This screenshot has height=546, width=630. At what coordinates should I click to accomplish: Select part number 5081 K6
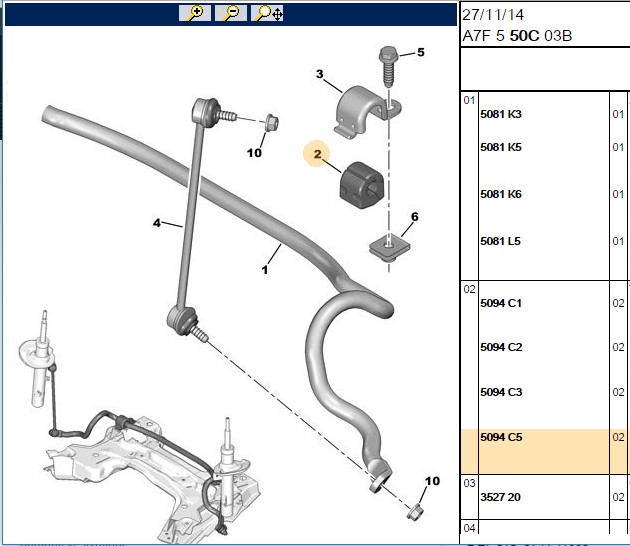(x=501, y=194)
